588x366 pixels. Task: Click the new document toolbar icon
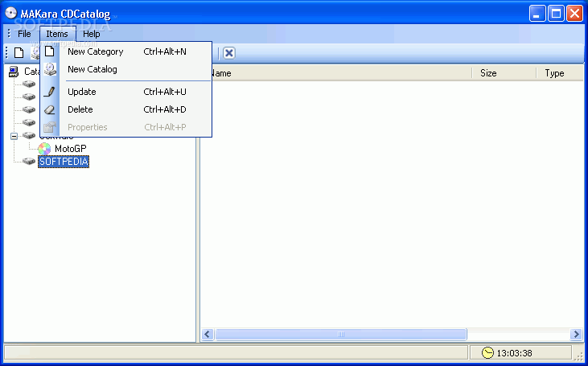19,53
